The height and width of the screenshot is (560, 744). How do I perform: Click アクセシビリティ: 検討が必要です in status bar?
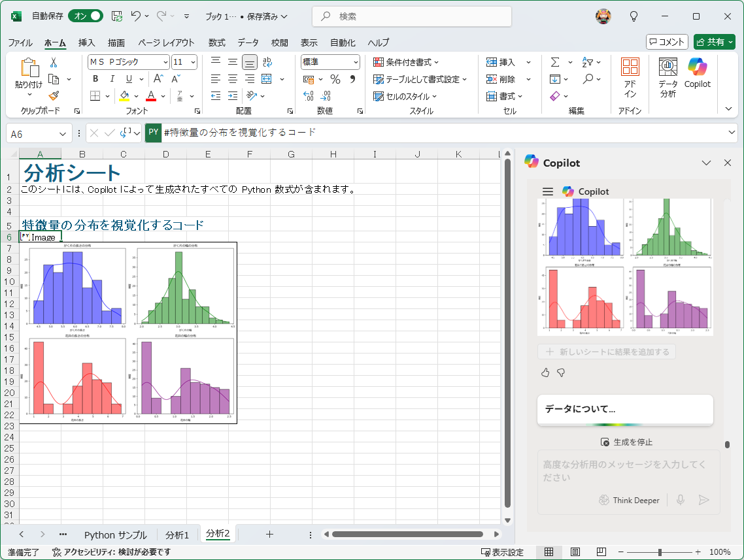pos(111,552)
